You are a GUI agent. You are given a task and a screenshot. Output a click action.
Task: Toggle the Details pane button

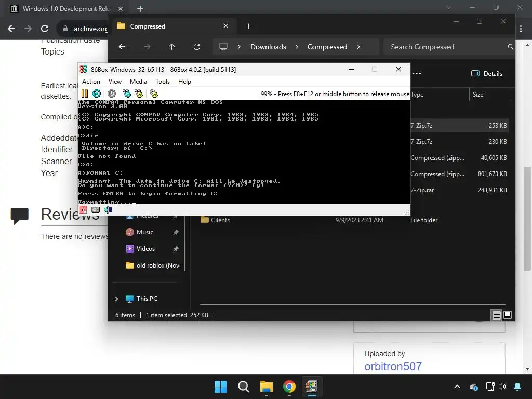(x=487, y=74)
